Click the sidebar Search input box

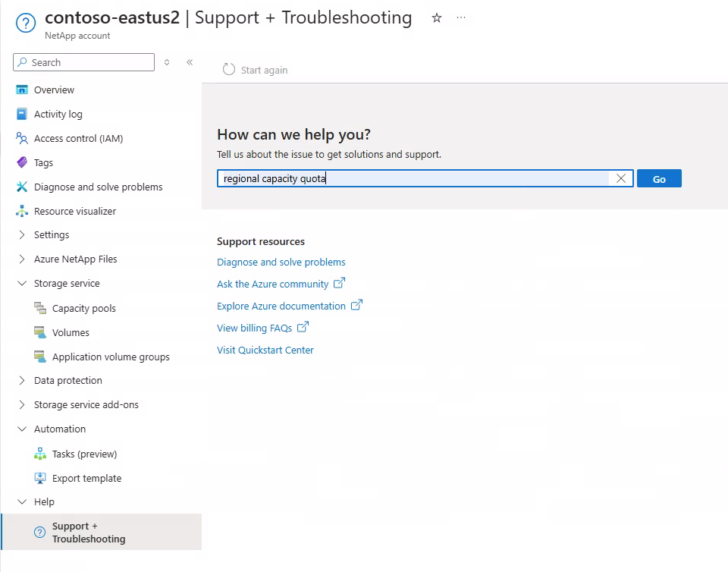pyautogui.click(x=83, y=62)
